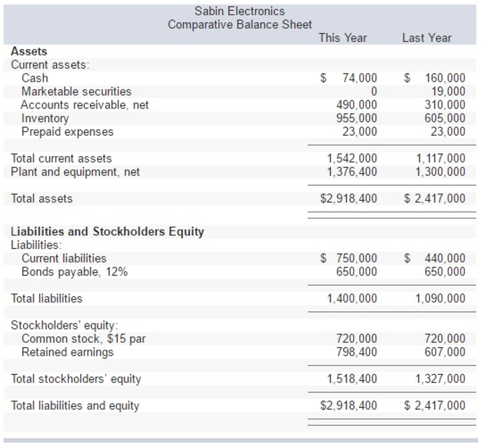The height and width of the screenshot is (448, 495).
Task: Select Plant and equipment value 1,300,000
Action: tap(441, 172)
